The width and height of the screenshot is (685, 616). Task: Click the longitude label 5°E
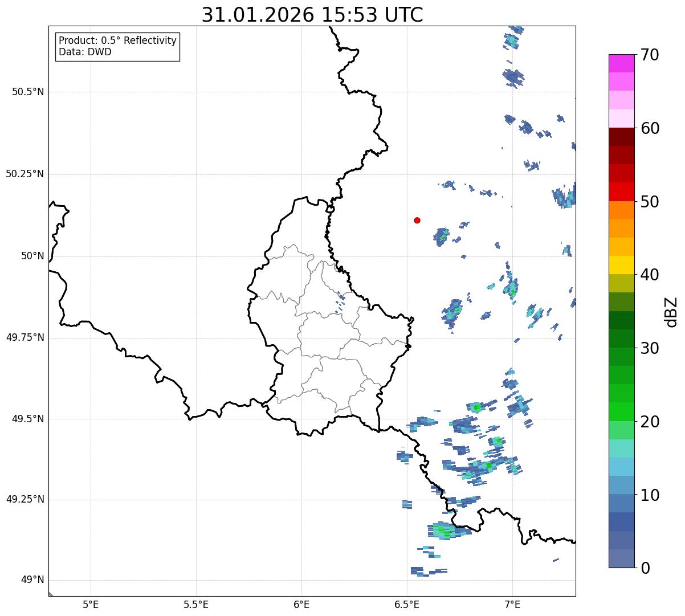click(91, 604)
